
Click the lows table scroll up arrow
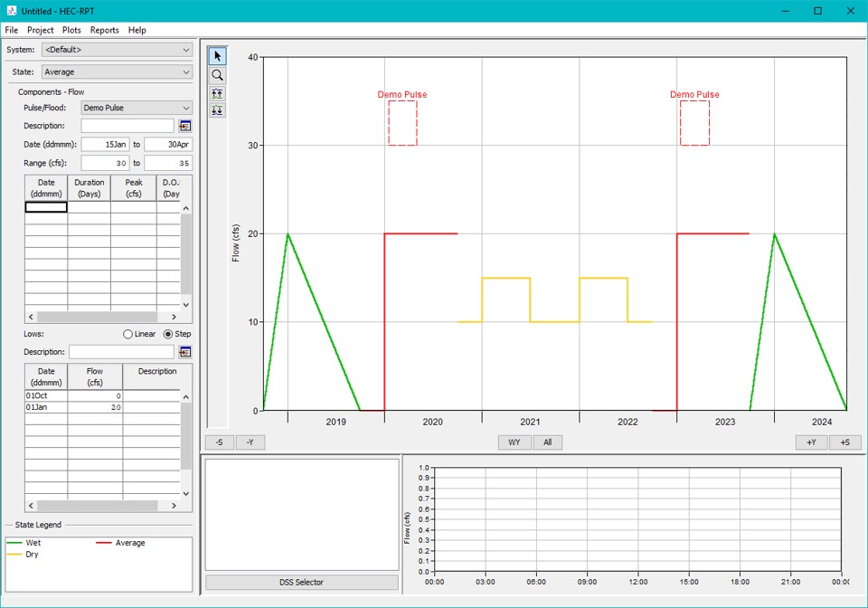pos(186,397)
